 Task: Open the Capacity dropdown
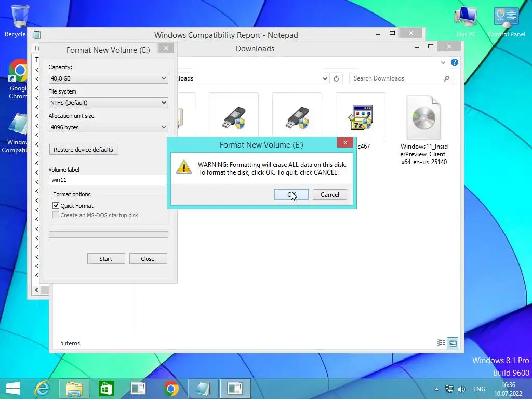(108, 78)
